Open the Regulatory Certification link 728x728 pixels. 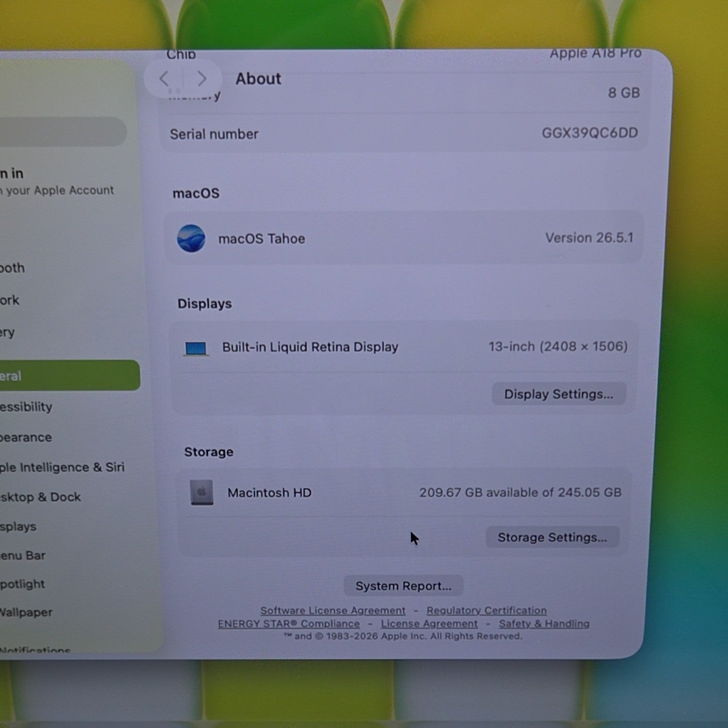click(x=487, y=611)
